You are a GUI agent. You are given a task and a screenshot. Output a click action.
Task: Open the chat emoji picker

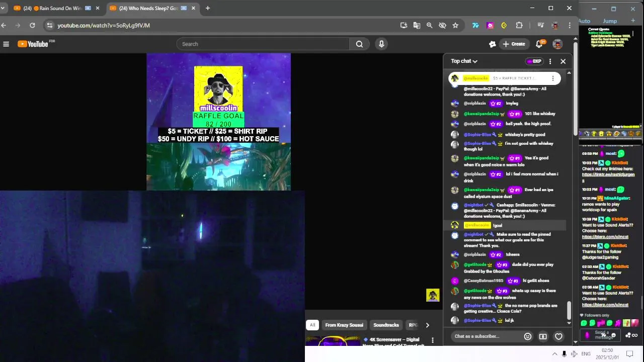pyautogui.click(x=527, y=336)
